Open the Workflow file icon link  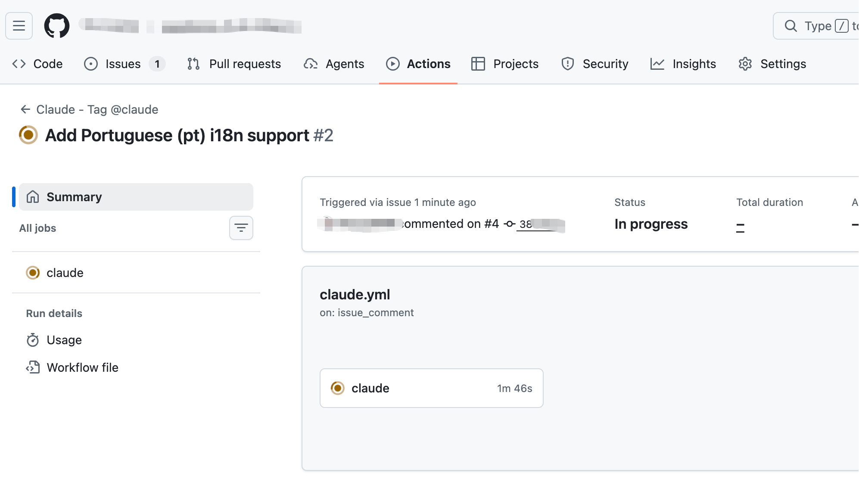(x=33, y=367)
